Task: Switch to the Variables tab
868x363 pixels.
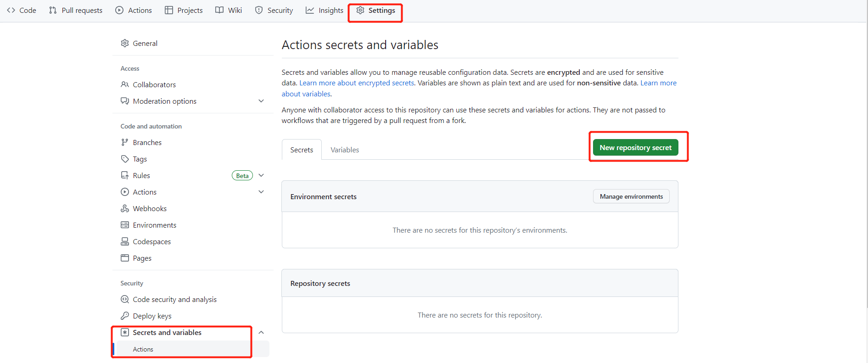Action: point(345,150)
